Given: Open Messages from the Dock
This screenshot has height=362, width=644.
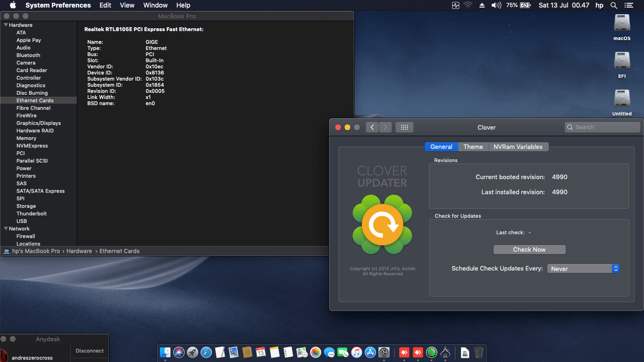Looking at the screenshot, I should (x=329, y=352).
